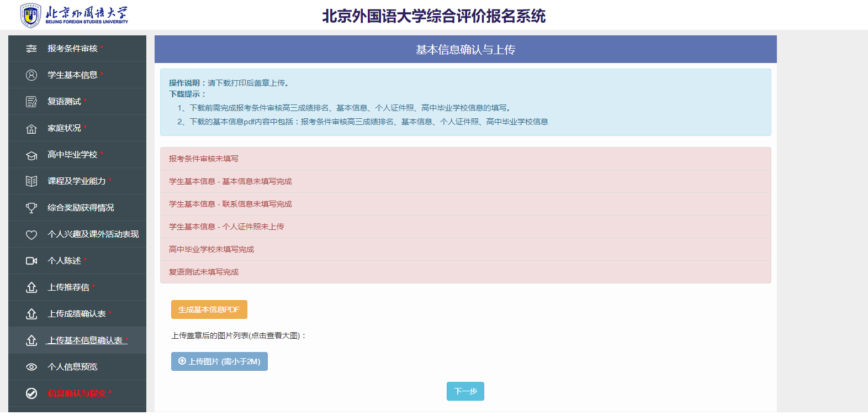Click the checkmark icon beside 信息确认与提交
868x420 pixels.
[x=31, y=393]
